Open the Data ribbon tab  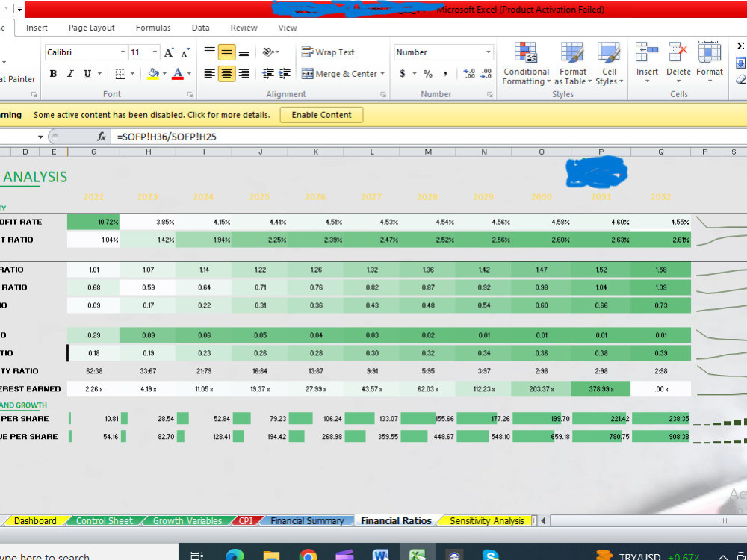200,28
